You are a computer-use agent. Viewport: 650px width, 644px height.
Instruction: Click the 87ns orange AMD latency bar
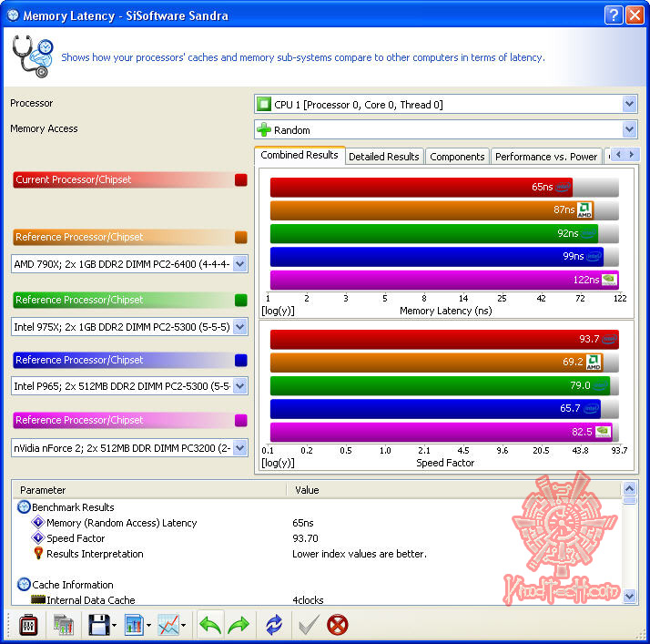(x=432, y=210)
